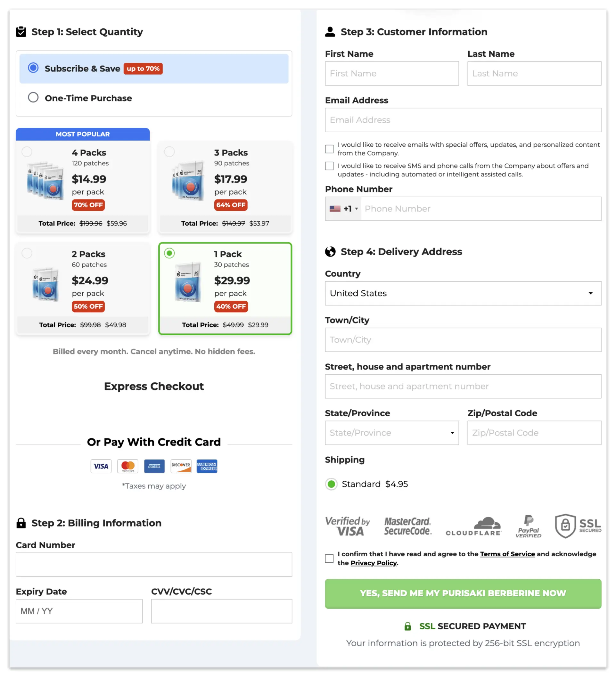Open the Terms of Service link

[507, 554]
